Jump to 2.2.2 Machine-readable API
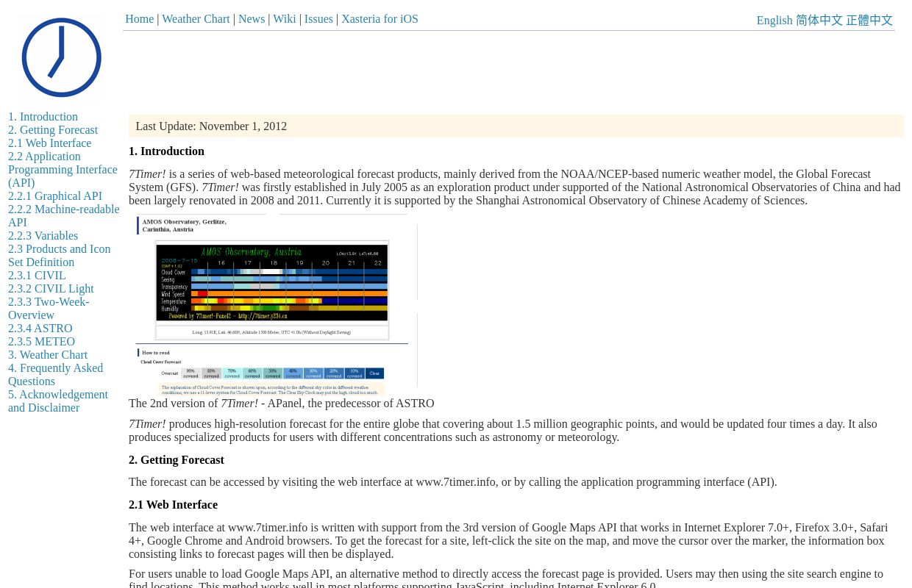 point(63,216)
